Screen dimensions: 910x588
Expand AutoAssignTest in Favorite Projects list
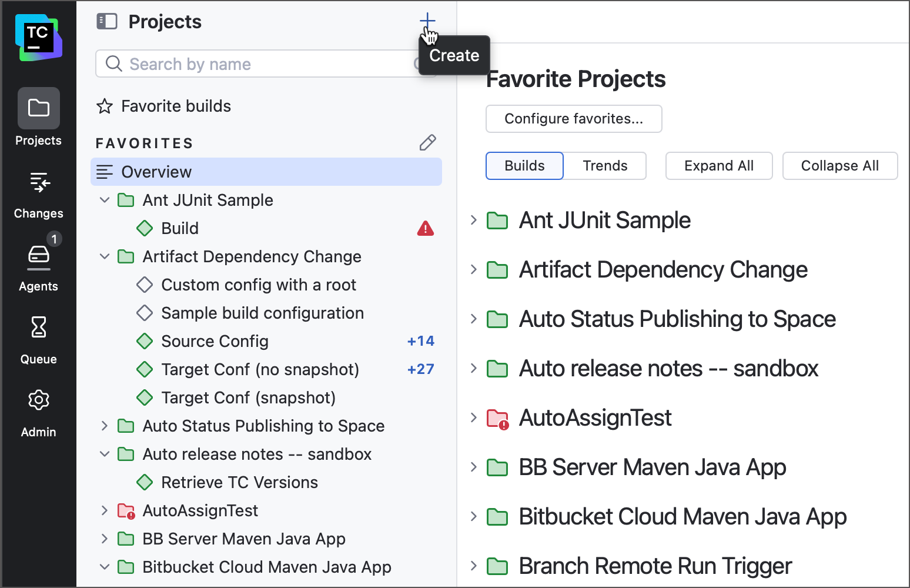pos(474,418)
